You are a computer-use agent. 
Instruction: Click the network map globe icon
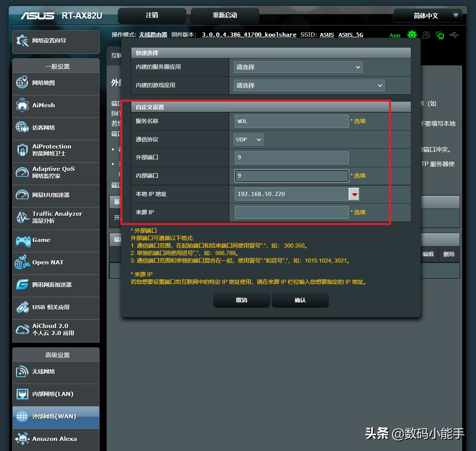22,83
